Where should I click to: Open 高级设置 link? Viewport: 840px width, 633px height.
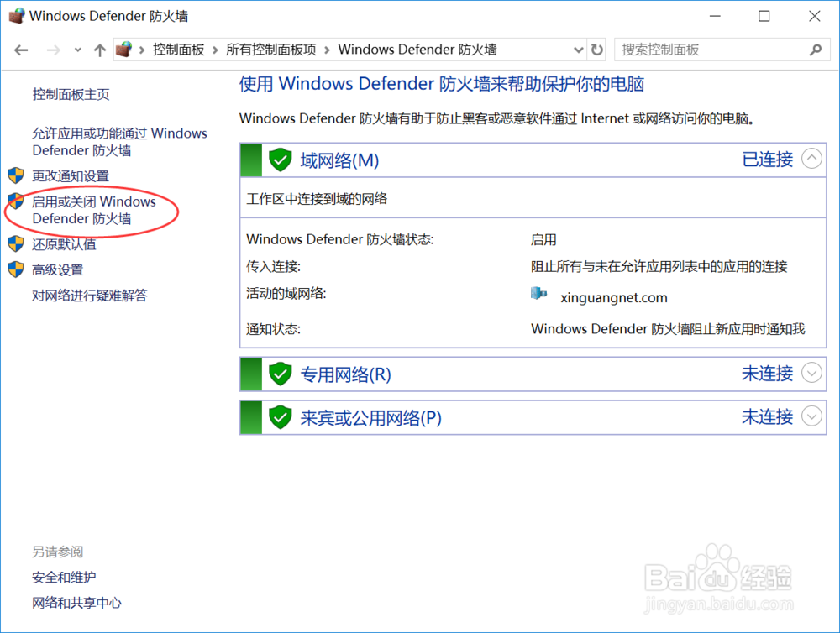57,270
